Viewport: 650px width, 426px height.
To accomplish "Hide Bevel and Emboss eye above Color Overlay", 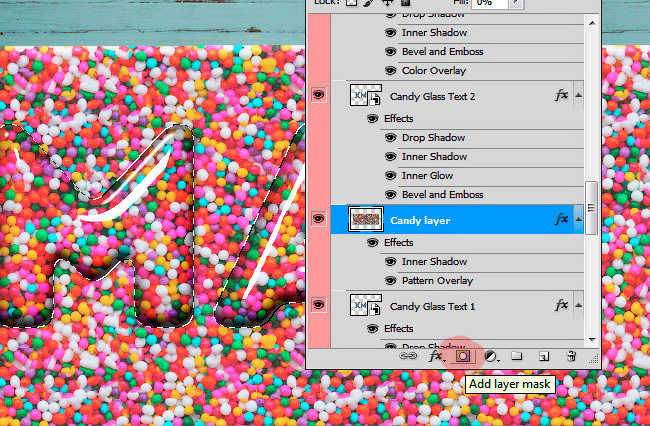I will (390, 52).
